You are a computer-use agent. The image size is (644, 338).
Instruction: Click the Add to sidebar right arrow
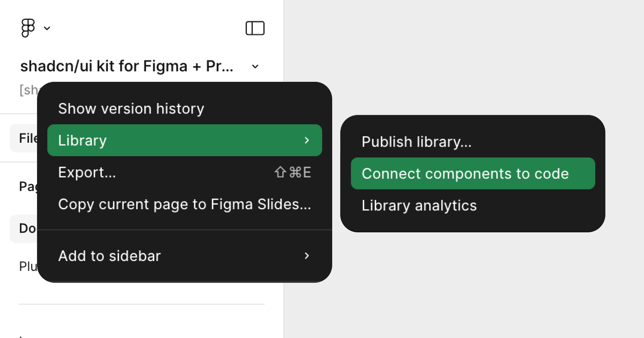(x=307, y=255)
